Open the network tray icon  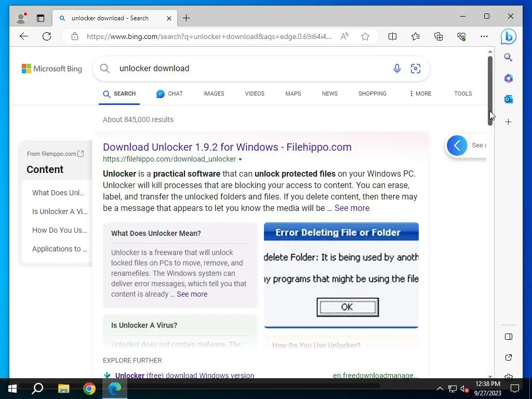pyautogui.click(x=453, y=389)
